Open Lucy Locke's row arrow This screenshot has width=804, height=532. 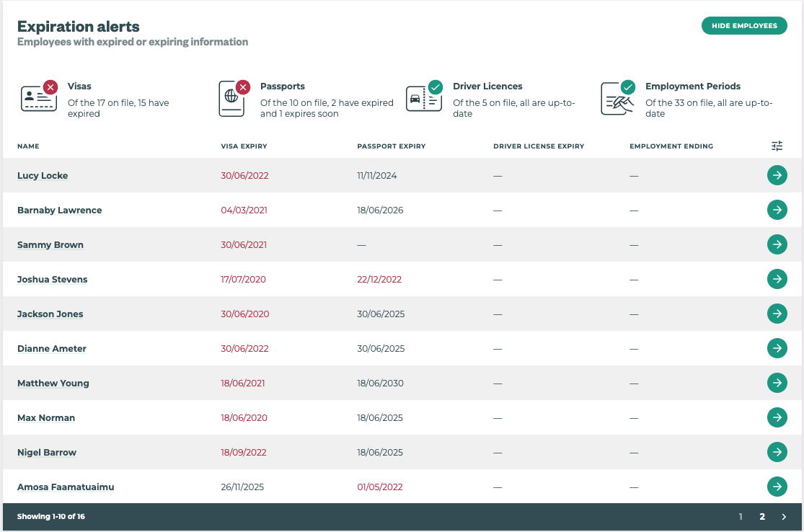coord(777,175)
